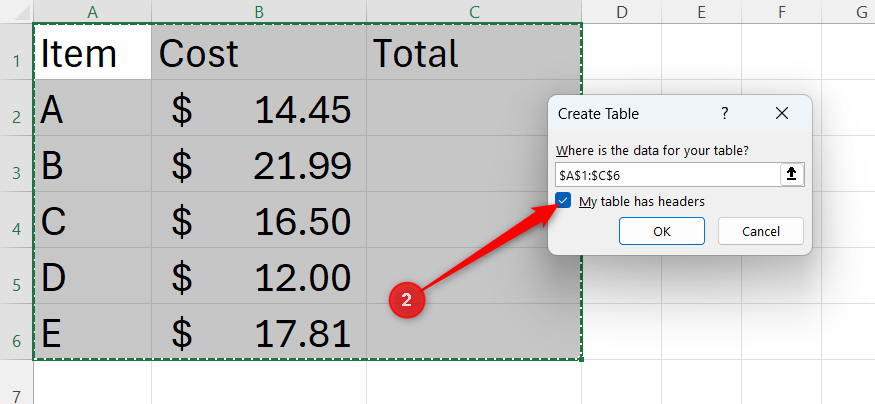Select row 3 header
The height and width of the screenshot is (404, 875).
(17, 164)
